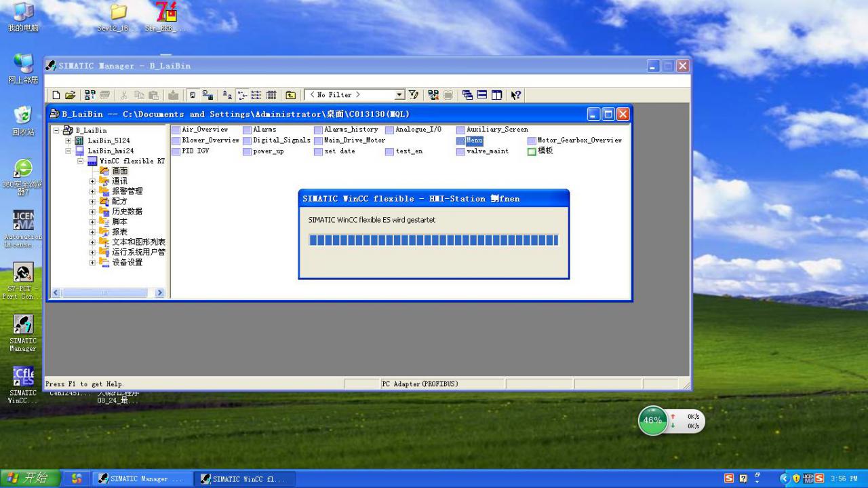The height and width of the screenshot is (488, 868).
Task: Click the Accessible Nodes toolbar icon
Action: (x=89, y=95)
